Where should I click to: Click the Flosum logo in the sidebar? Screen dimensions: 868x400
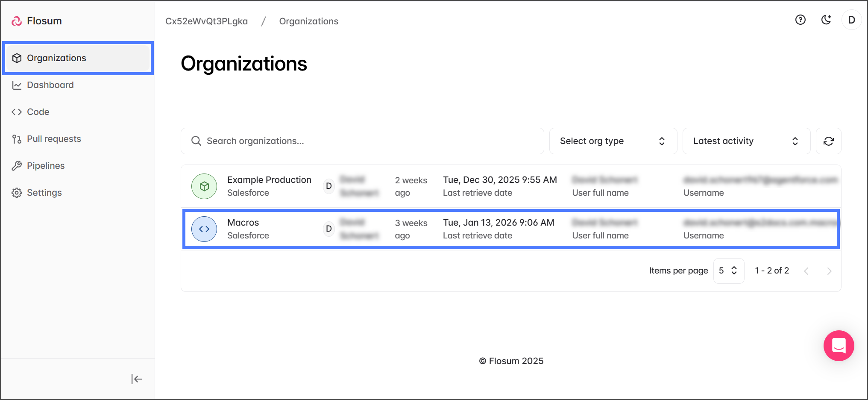pos(37,21)
